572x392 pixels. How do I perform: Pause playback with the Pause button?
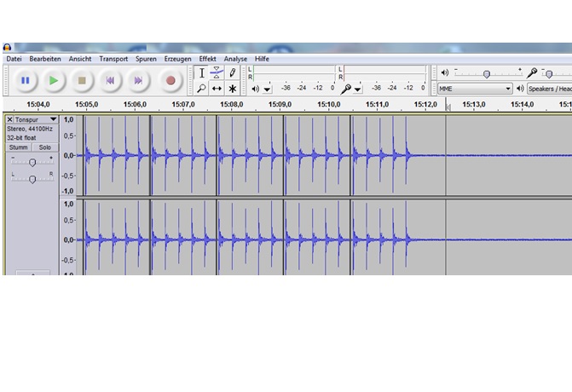[25, 81]
